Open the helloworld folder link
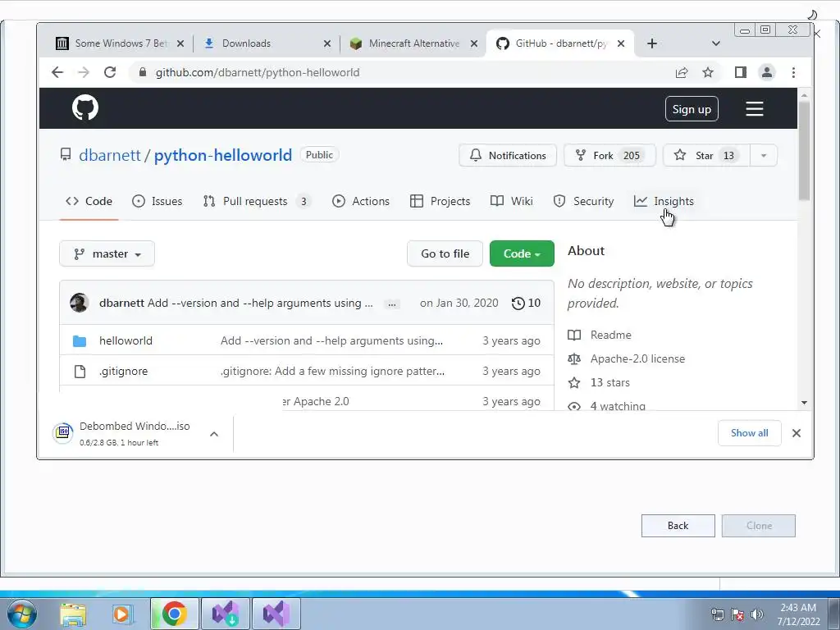 (x=126, y=340)
